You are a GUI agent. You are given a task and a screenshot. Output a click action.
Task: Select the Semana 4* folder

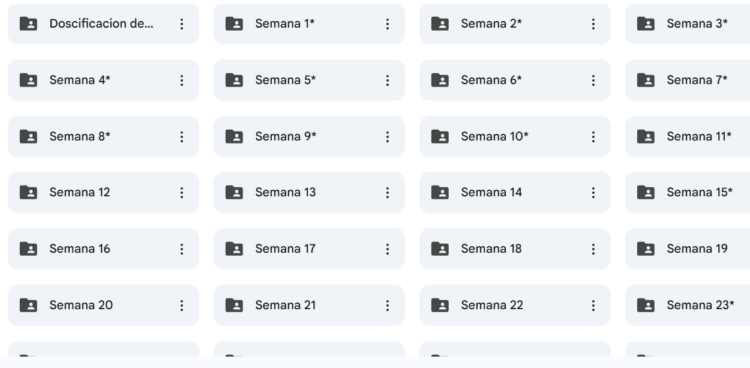pyautogui.click(x=103, y=80)
